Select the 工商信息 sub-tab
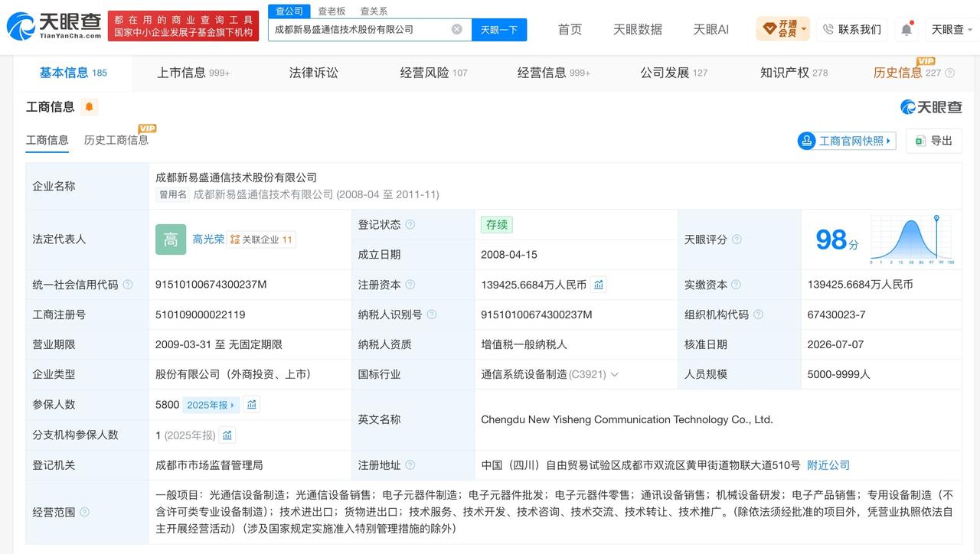Screen dimensions: 980x554 (x=47, y=140)
